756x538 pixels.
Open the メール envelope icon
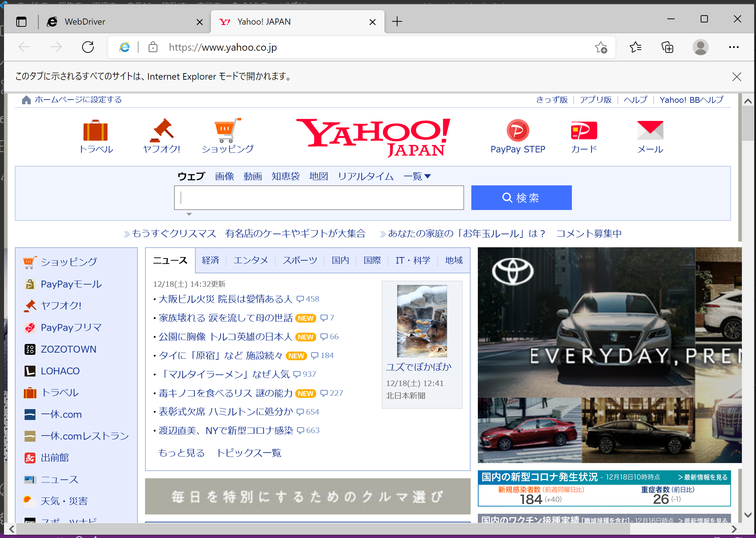point(650,130)
